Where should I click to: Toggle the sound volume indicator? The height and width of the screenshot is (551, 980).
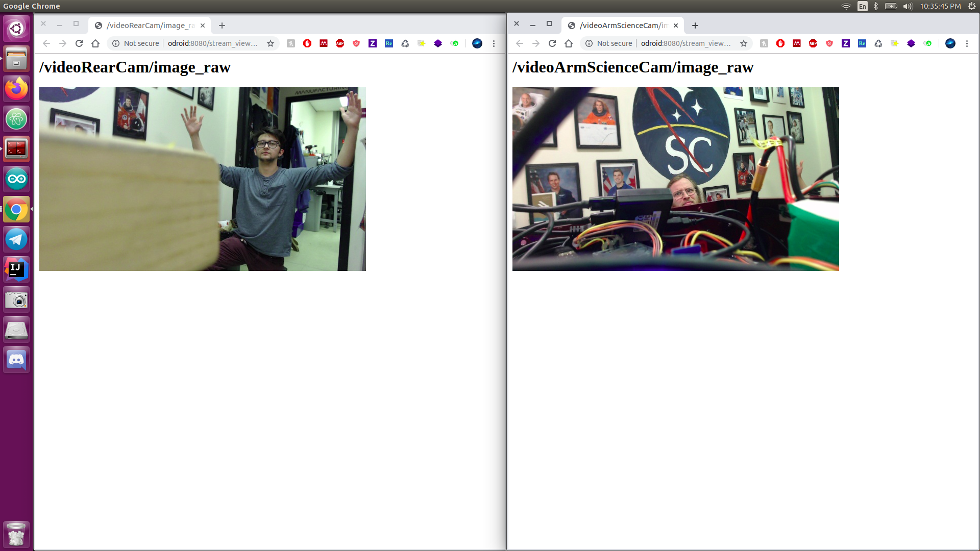pos(907,6)
